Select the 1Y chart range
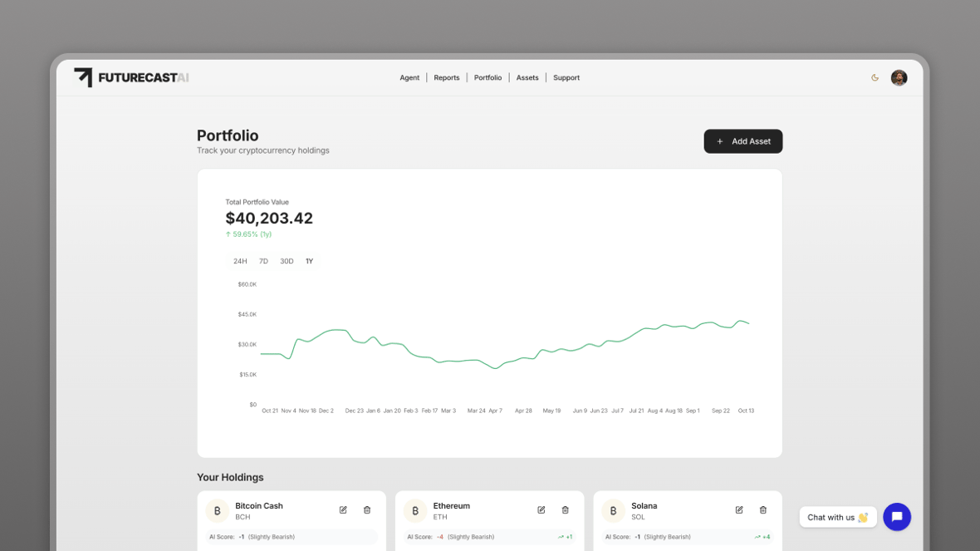The image size is (980, 551). click(x=309, y=262)
